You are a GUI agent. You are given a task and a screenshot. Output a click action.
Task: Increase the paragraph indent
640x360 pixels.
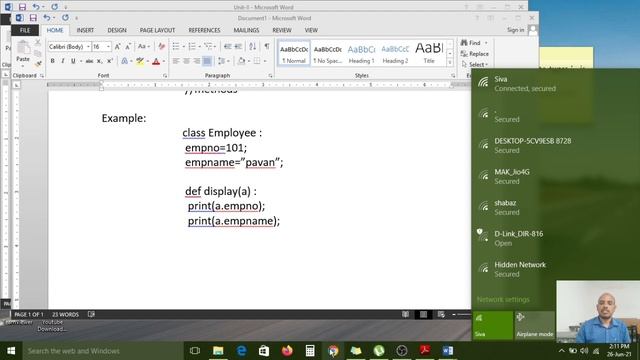(x=238, y=46)
